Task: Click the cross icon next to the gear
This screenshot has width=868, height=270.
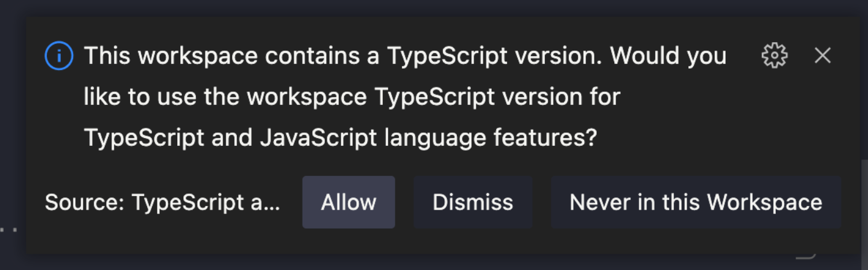Action: tap(823, 55)
